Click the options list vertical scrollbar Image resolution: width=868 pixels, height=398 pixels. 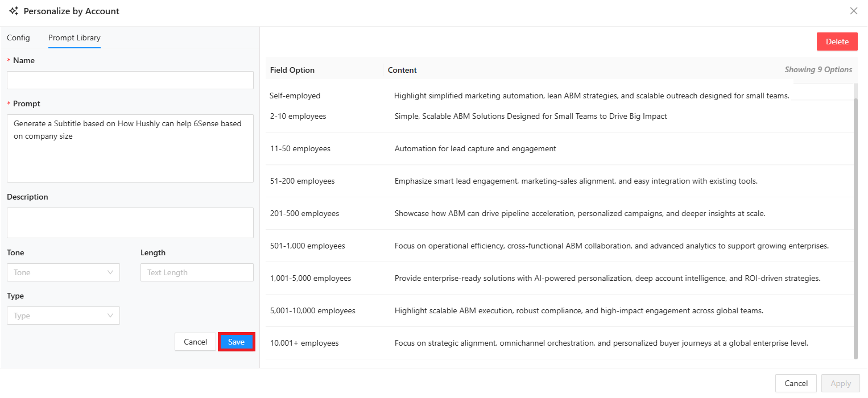pos(856,229)
